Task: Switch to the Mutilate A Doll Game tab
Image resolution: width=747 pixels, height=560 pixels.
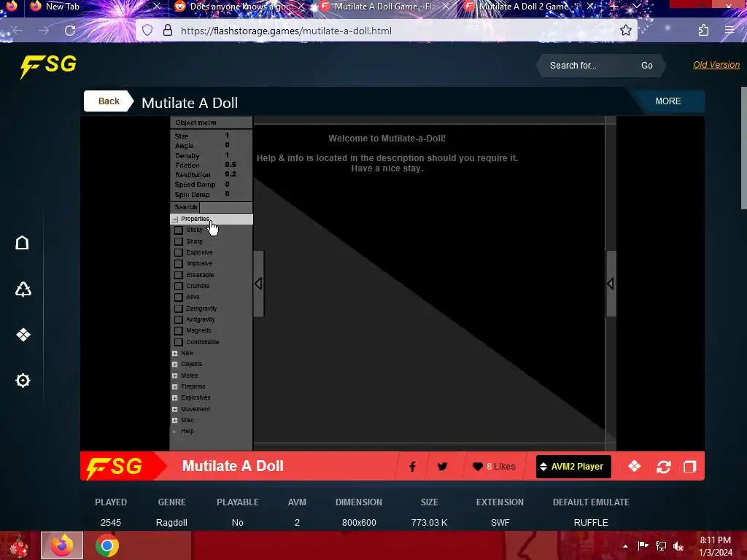Action: click(384, 7)
